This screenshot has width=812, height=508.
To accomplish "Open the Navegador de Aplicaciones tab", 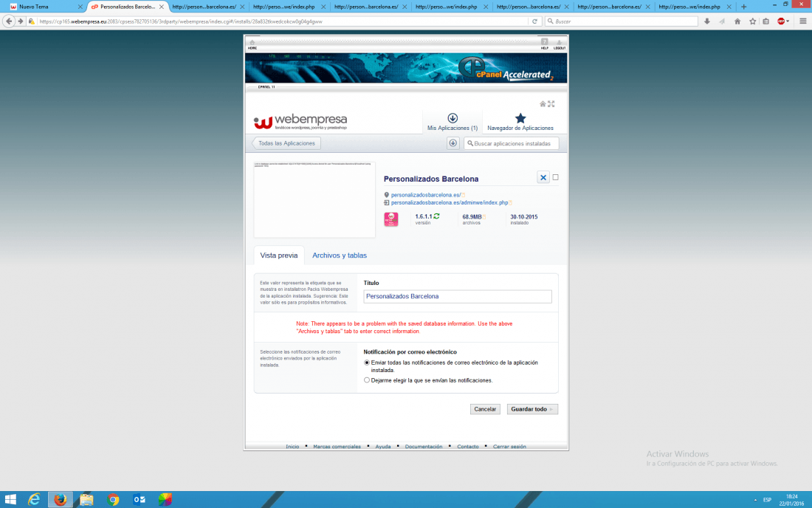I will tap(520, 123).
